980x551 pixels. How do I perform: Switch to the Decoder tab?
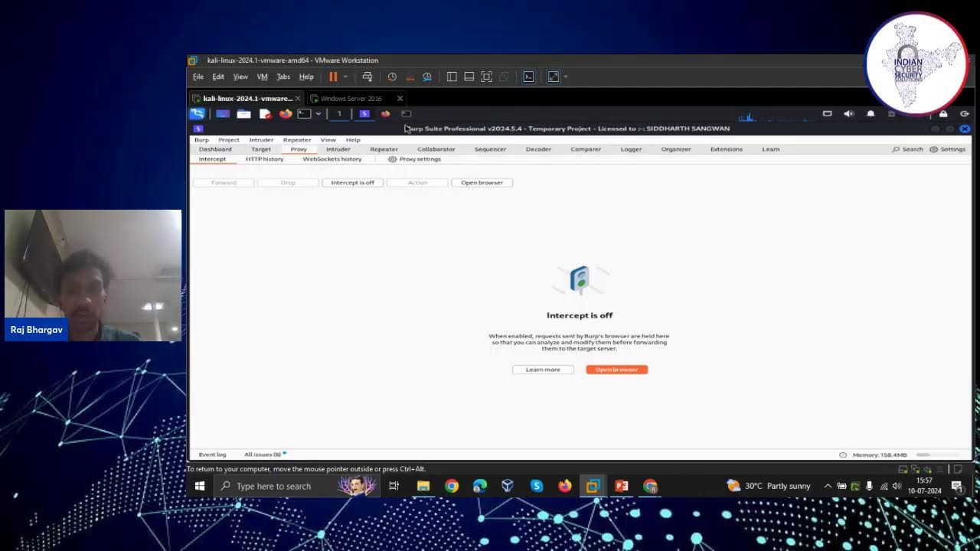click(x=538, y=149)
